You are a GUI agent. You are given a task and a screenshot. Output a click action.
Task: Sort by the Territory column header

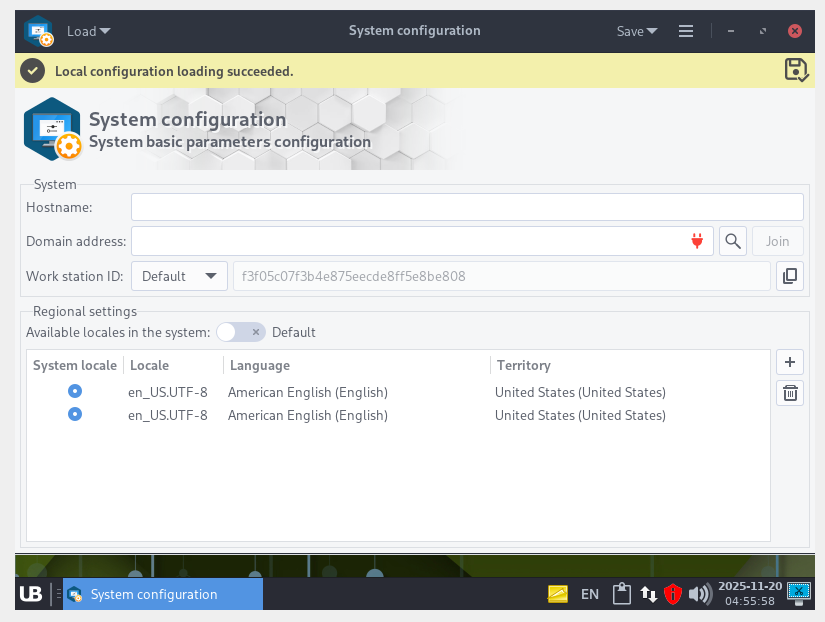[x=524, y=365]
